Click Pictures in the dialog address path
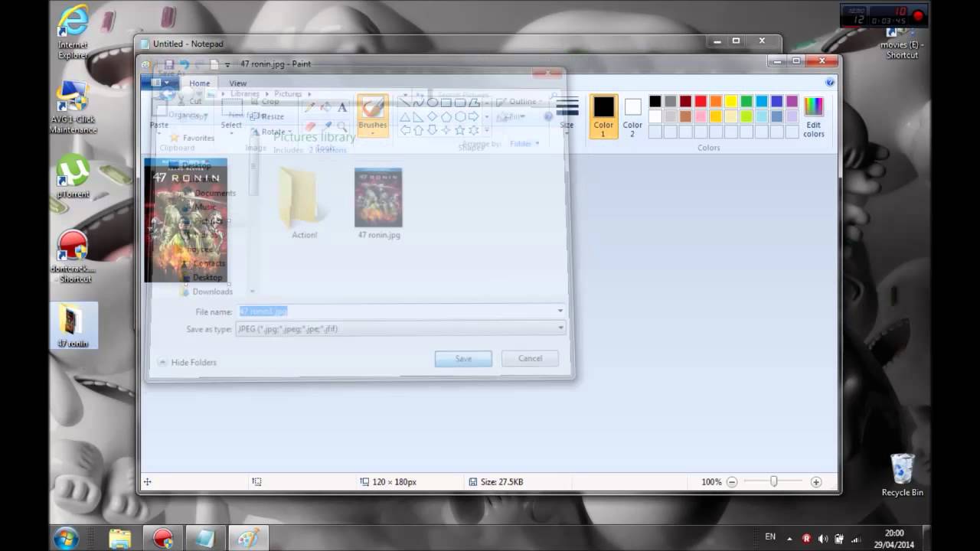 click(x=288, y=94)
